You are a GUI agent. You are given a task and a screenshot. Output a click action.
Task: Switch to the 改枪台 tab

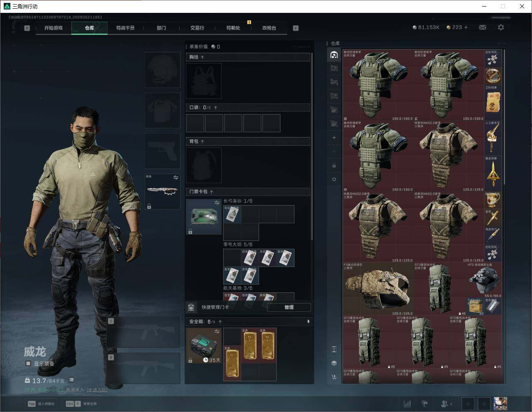[x=269, y=28]
